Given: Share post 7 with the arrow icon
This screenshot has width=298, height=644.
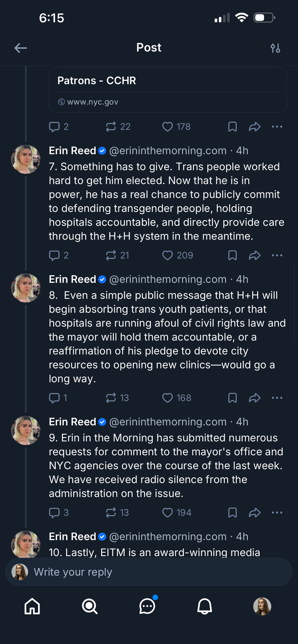Looking at the screenshot, I should [254, 255].
